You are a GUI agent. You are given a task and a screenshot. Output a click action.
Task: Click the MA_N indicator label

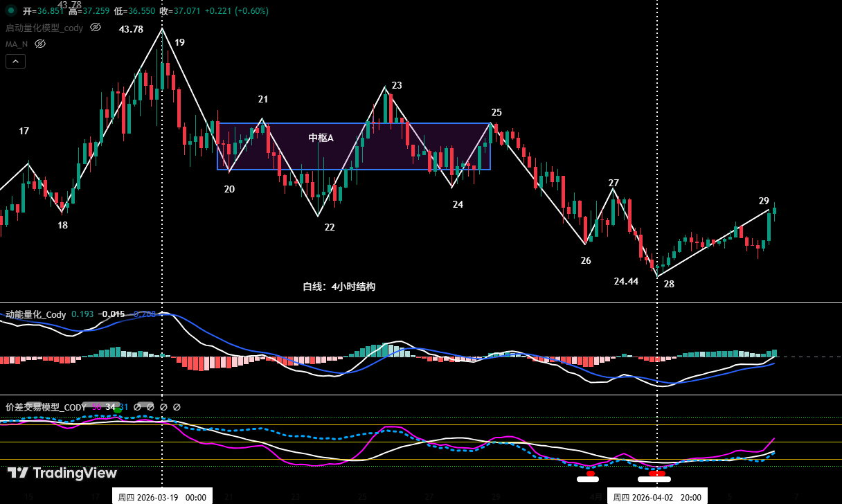click(17, 44)
